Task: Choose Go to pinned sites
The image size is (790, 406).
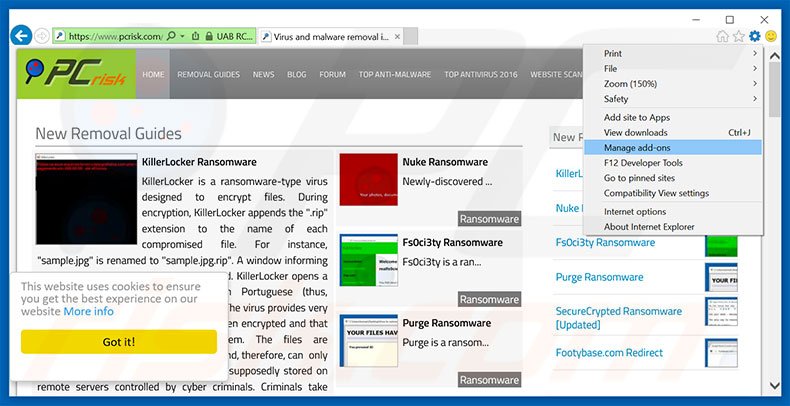Action: tap(673, 178)
